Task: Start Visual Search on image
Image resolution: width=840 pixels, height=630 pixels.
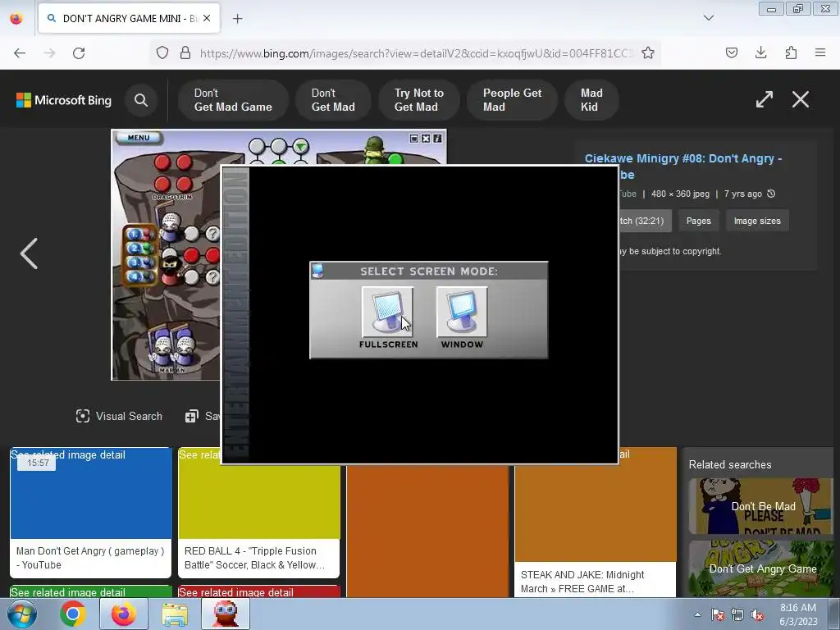Action: [119, 416]
